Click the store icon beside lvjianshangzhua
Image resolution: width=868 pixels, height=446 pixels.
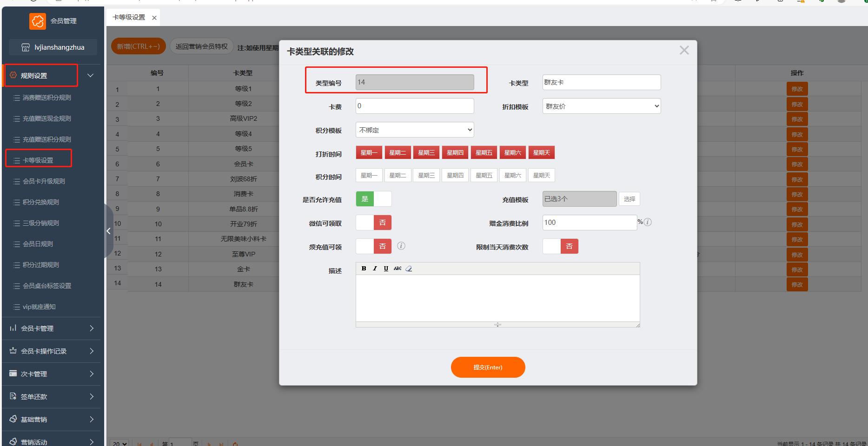pyautogui.click(x=26, y=47)
